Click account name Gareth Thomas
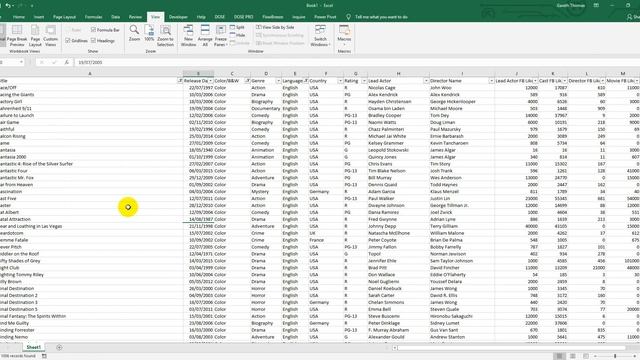The image size is (640, 360). click(x=571, y=6)
